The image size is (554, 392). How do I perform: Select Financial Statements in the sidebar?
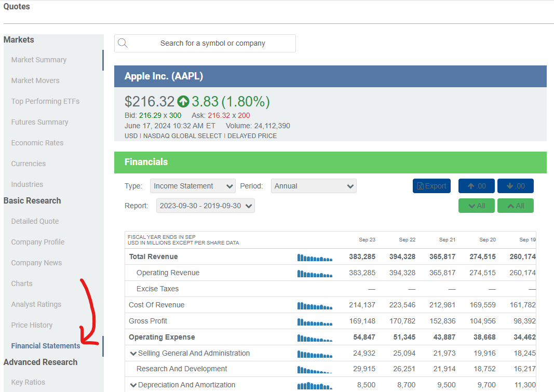pyautogui.click(x=46, y=346)
